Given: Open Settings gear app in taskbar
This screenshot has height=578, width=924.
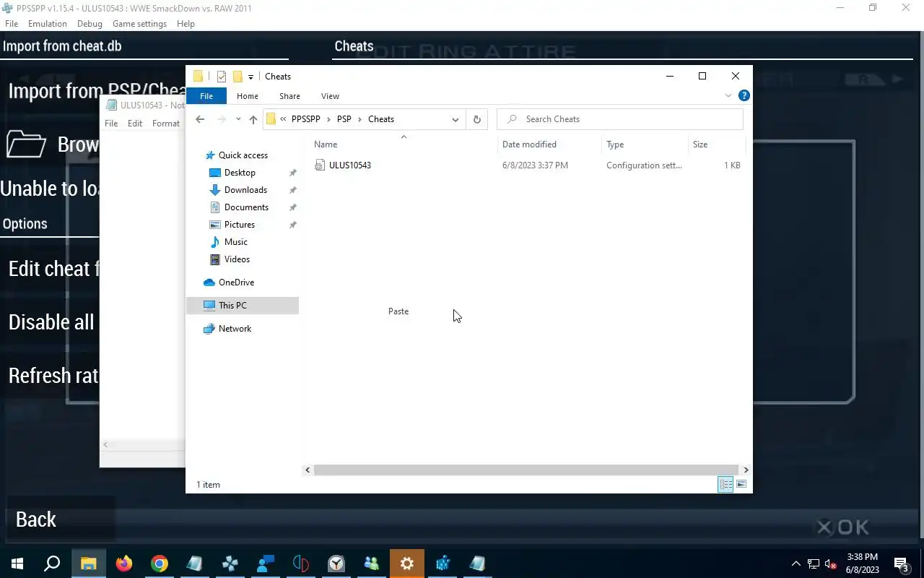Looking at the screenshot, I should coord(407,564).
